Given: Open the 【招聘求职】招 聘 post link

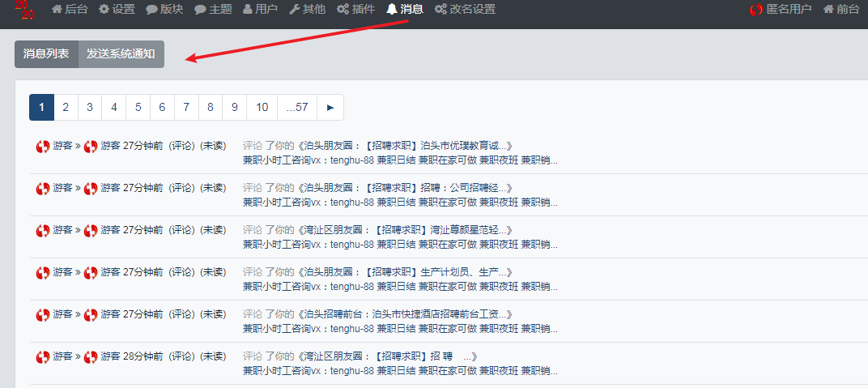Looking at the screenshot, I should click(x=388, y=356).
